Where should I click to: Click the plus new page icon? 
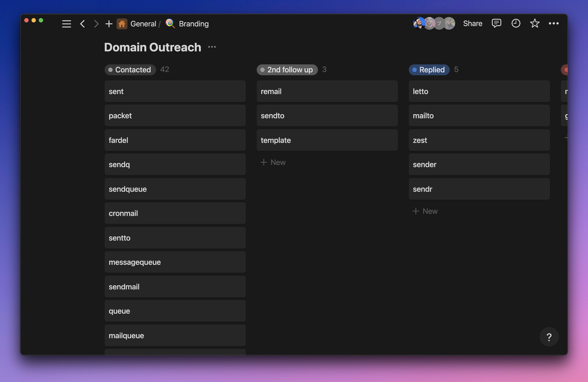(x=109, y=24)
